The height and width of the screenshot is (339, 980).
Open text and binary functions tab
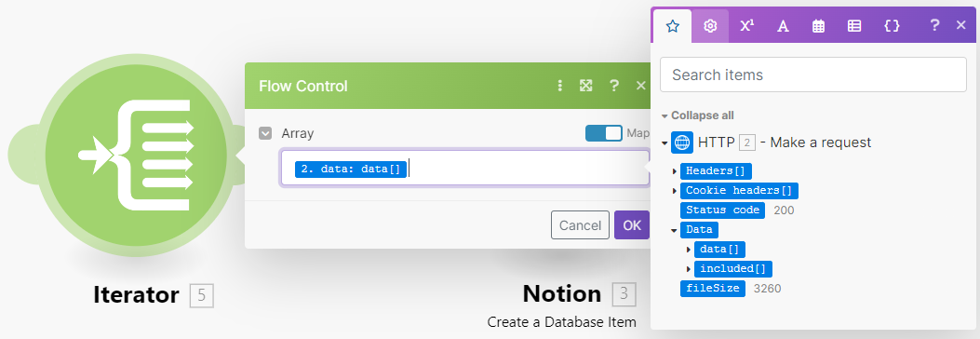coord(783,26)
